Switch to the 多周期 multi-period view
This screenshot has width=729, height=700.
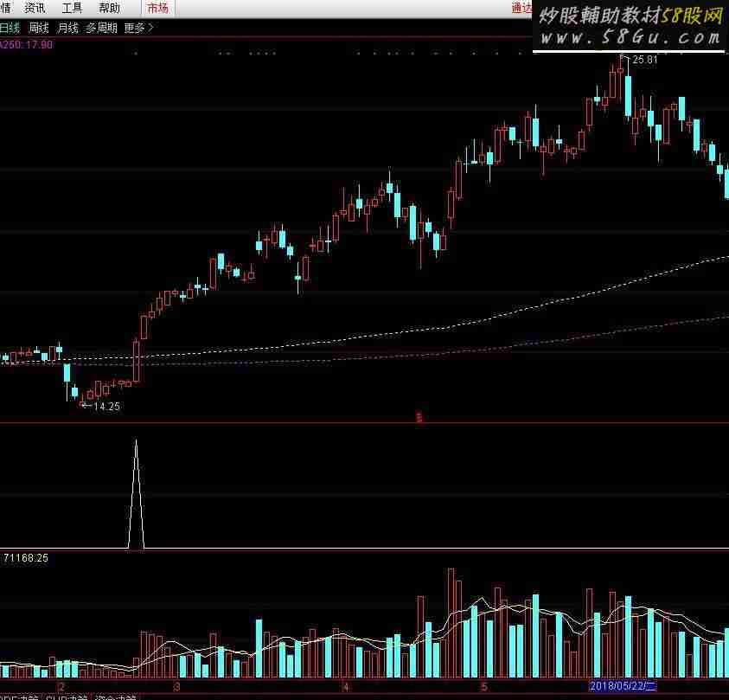[x=101, y=29]
